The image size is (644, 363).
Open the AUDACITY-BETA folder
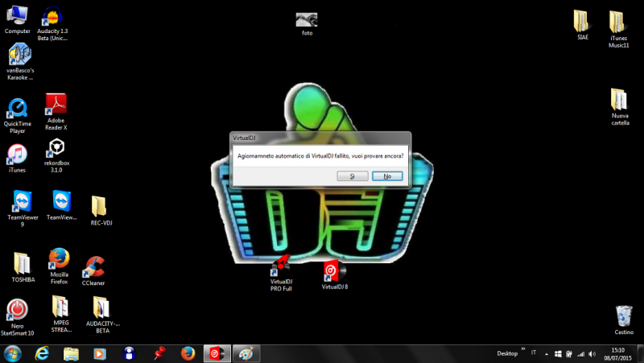point(103,315)
